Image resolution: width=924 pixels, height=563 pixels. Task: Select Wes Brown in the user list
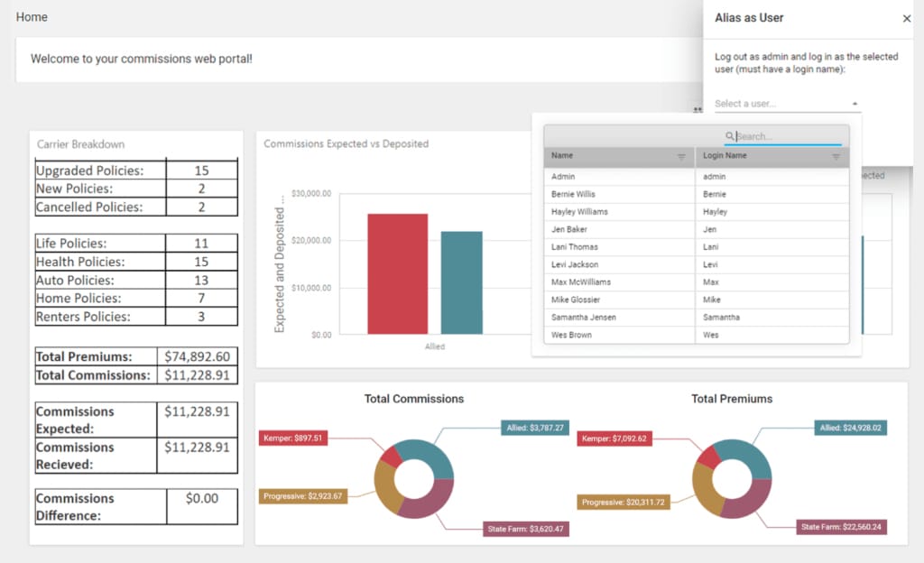coord(696,335)
